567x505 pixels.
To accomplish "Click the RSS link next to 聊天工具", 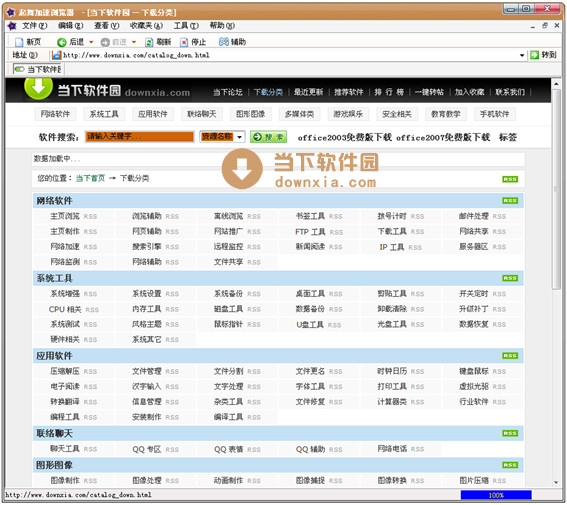I will tap(90, 449).
